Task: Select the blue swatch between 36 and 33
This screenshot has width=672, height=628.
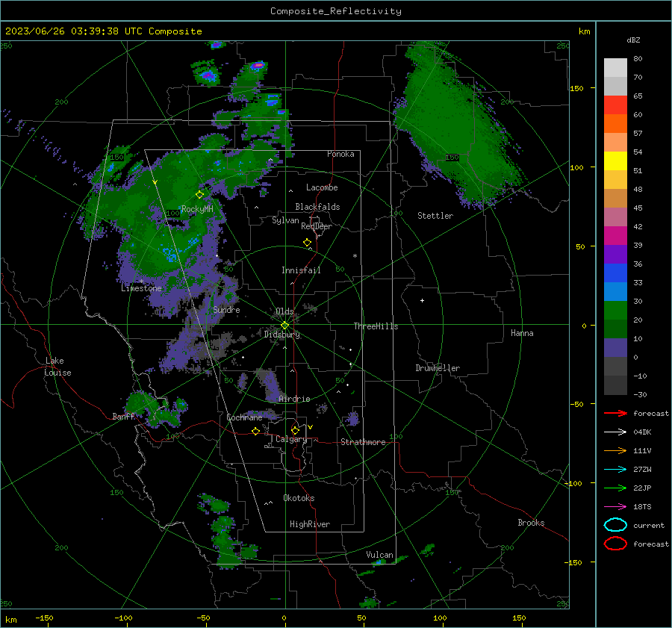Action: (615, 273)
